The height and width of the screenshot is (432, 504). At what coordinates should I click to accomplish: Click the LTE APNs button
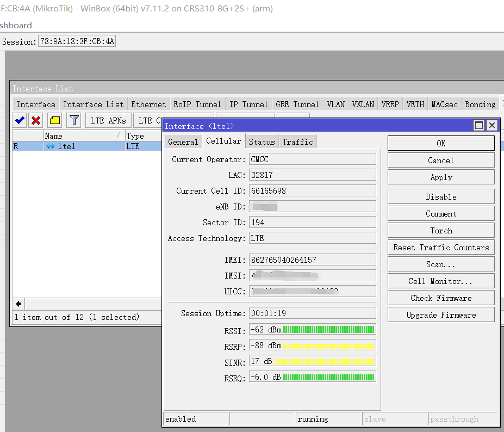[108, 120]
